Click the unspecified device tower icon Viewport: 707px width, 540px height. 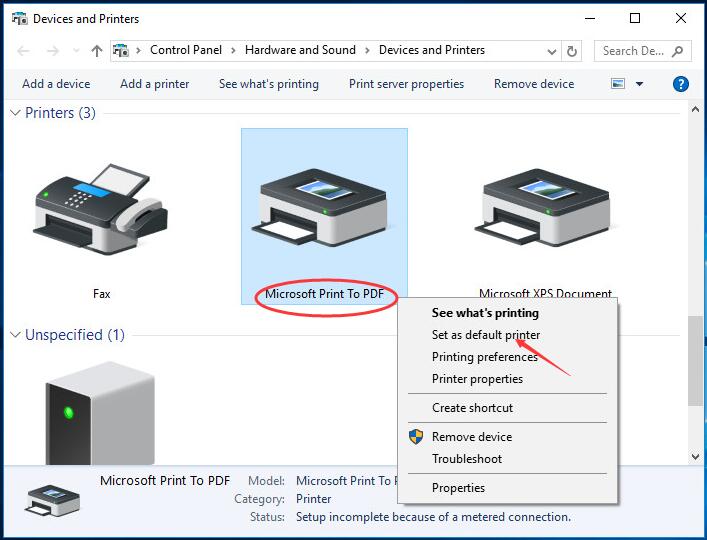pos(100,412)
